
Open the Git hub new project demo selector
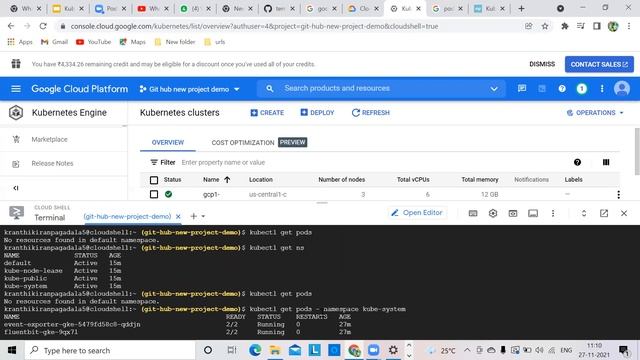[189, 89]
